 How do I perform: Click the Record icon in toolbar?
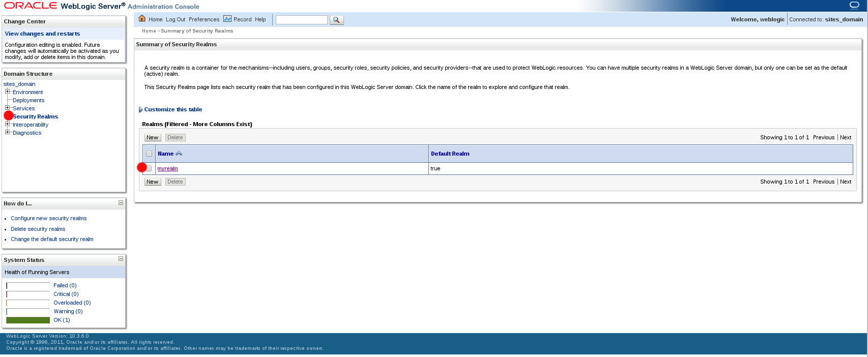pyautogui.click(x=227, y=19)
